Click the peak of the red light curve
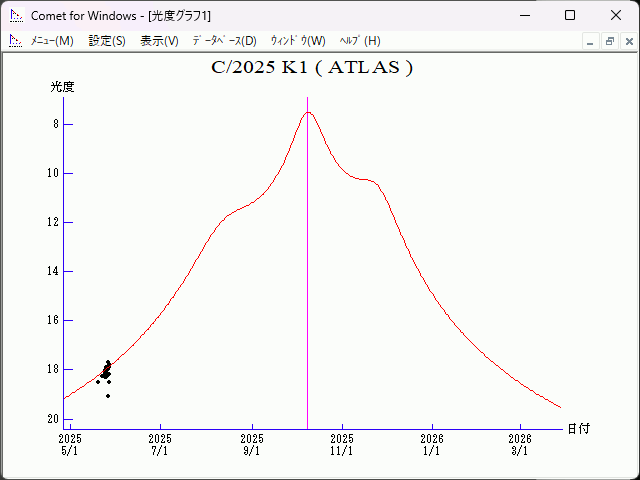The width and height of the screenshot is (640, 480). click(x=308, y=112)
